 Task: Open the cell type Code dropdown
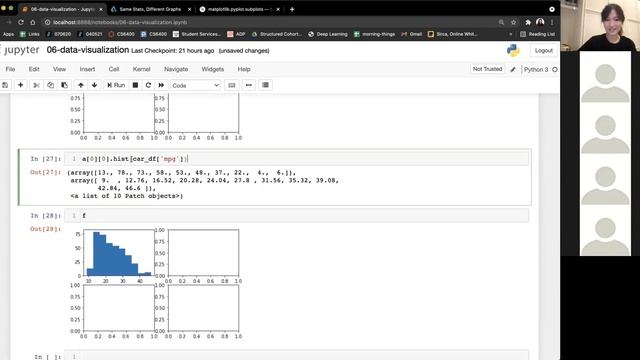(195, 85)
